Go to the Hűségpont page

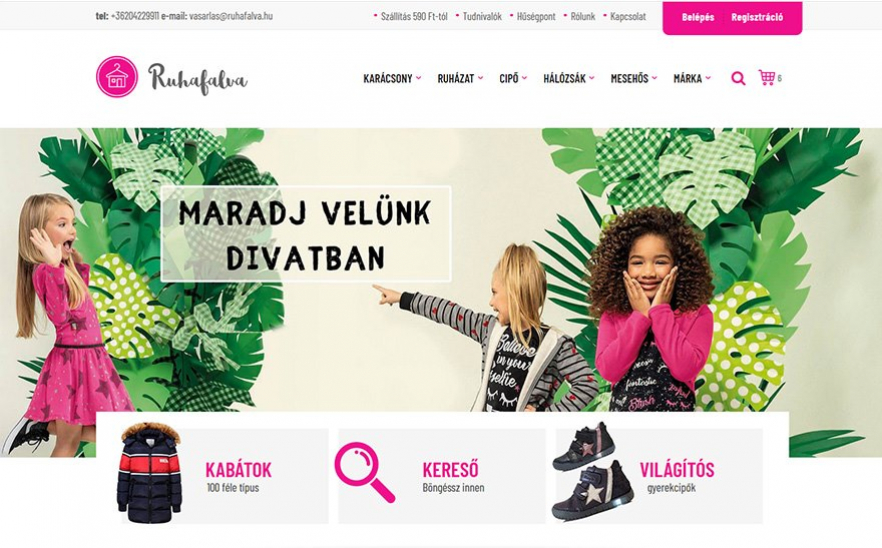[x=536, y=17]
